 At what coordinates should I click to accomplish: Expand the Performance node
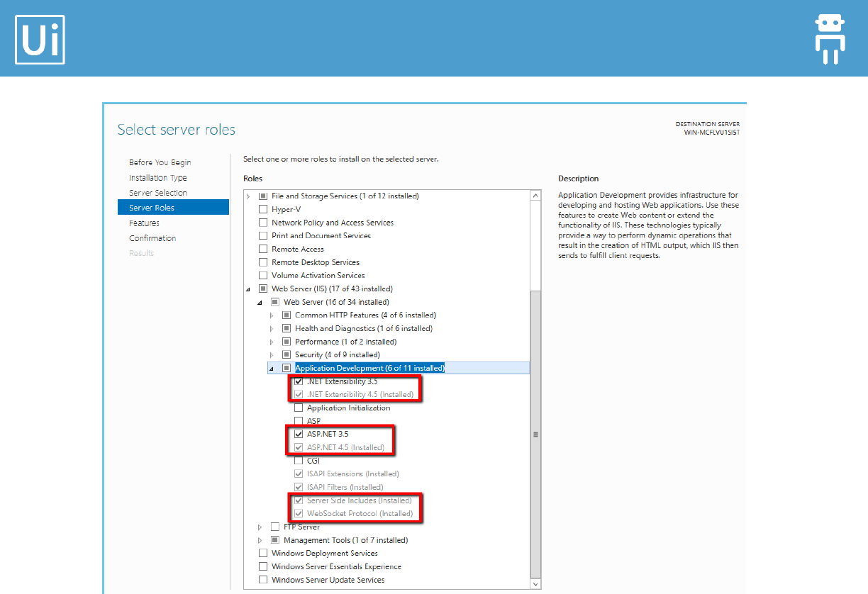271,342
